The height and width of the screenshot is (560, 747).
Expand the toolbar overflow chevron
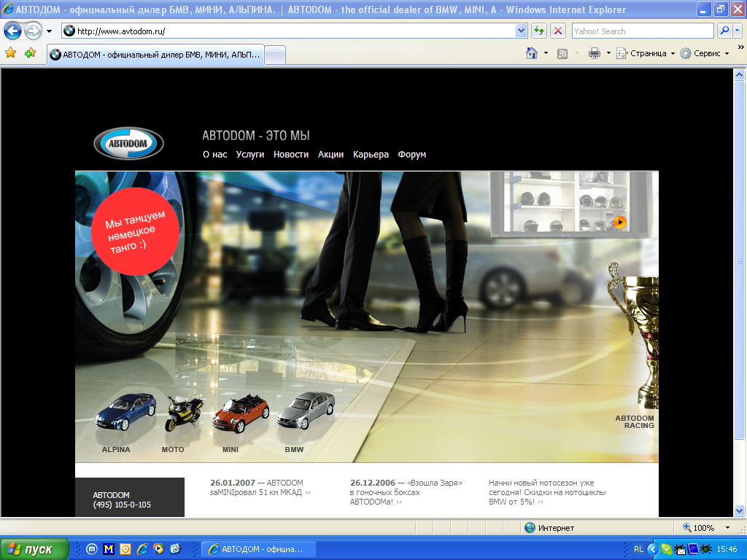[x=740, y=47]
